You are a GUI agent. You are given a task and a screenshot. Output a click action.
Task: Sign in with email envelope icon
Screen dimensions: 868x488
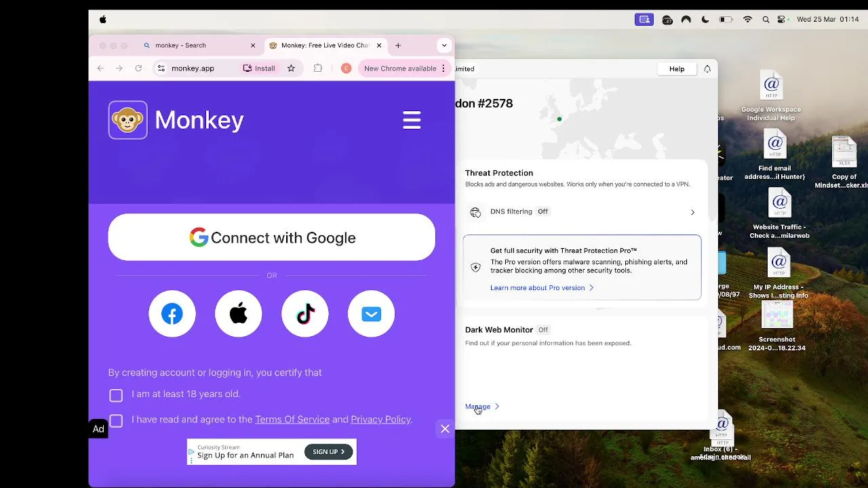click(371, 314)
